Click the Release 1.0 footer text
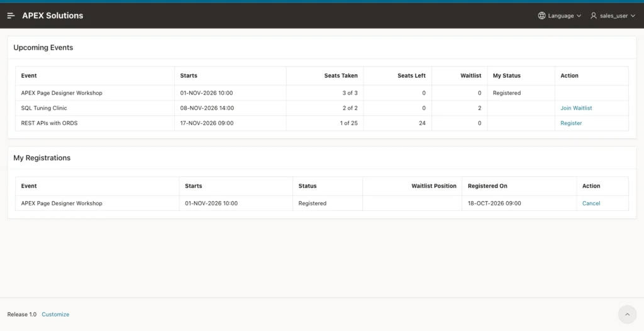The height and width of the screenshot is (331, 644). click(x=22, y=315)
